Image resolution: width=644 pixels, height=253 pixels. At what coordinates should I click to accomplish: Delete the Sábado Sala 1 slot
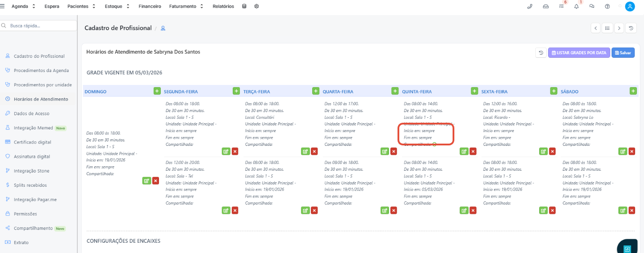pyautogui.click(x=632, y=210)
